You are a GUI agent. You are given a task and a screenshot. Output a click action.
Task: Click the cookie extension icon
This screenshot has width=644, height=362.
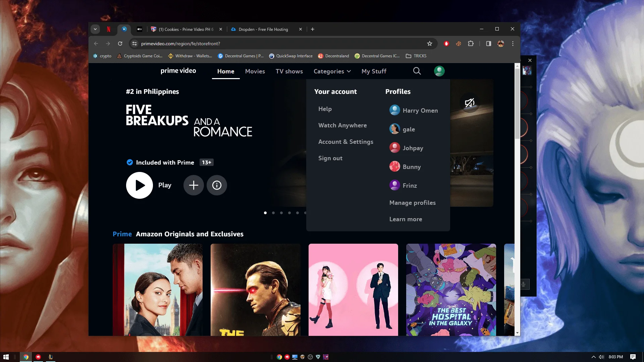click(459, 44)
